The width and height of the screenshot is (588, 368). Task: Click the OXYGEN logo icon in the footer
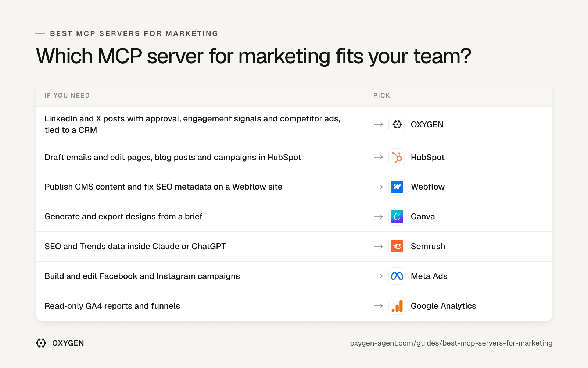(41, 343)
